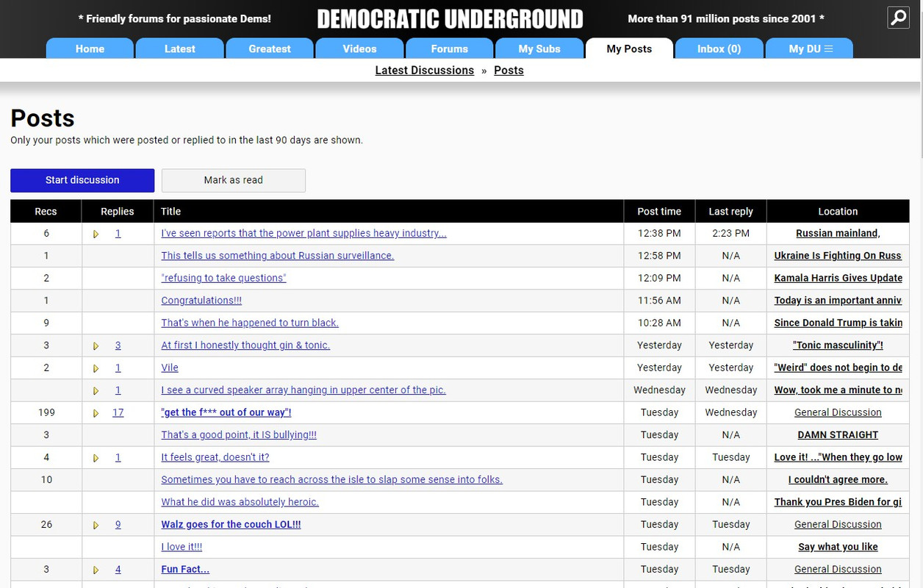Open location "I couldn't agree more."
The height and width of the screenshot is (588, 923).
tap(838, 480)
